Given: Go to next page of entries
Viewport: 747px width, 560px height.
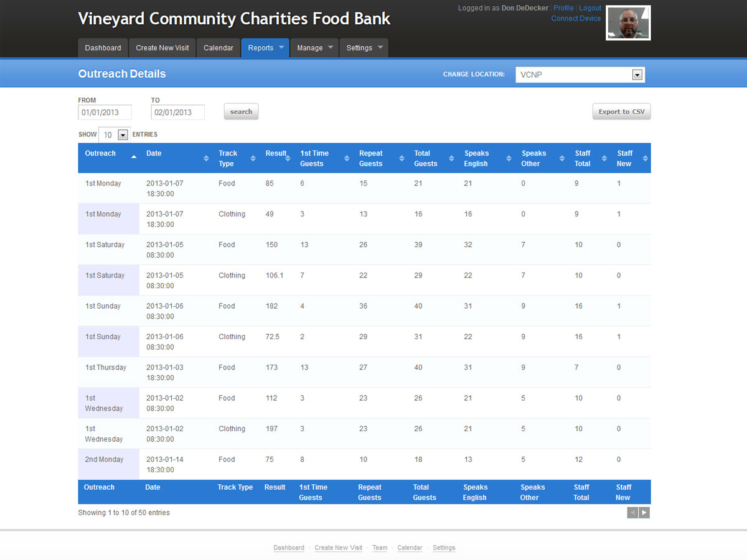Looking at the screenshot, I should pyautogui.click(x=644, y=513).
